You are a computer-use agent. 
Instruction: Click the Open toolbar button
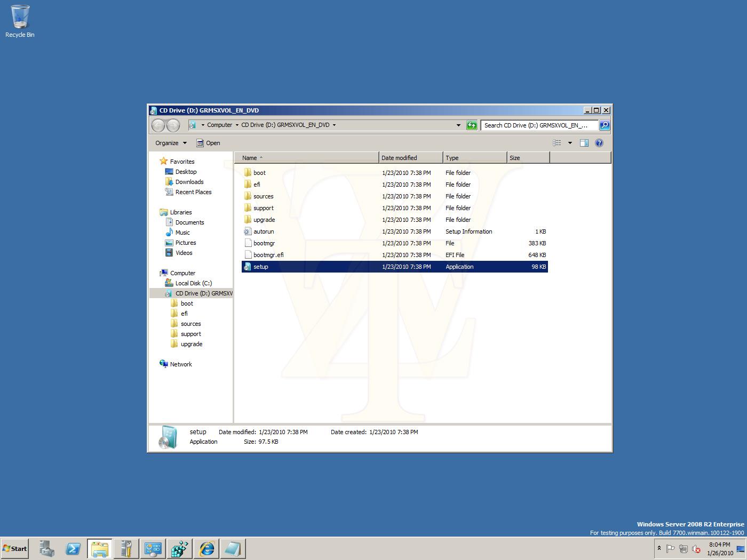(x=208, y=143)
